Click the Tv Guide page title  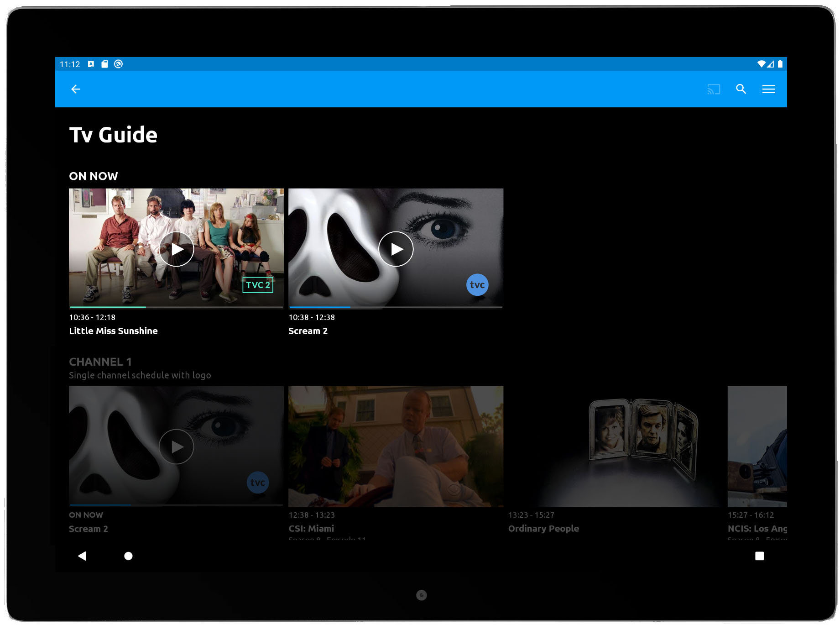113,135
